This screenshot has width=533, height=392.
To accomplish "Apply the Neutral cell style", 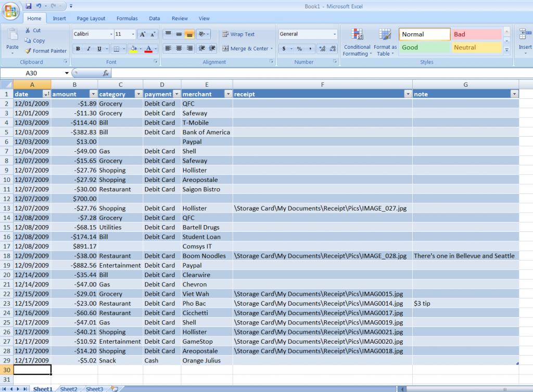I will tap(477, 47).
